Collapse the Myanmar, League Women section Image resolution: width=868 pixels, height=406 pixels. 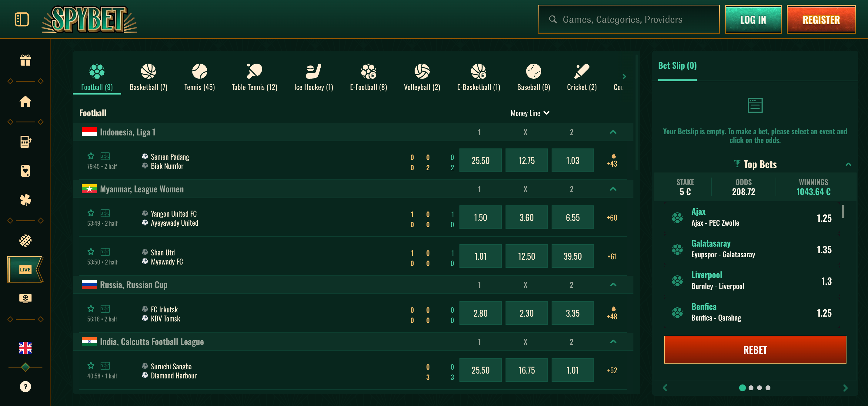tap(613, 189)
